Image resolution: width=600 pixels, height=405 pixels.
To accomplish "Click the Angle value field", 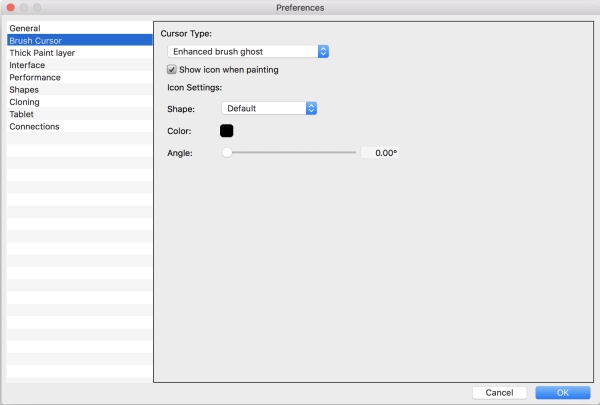I will (x=380, y=153).
